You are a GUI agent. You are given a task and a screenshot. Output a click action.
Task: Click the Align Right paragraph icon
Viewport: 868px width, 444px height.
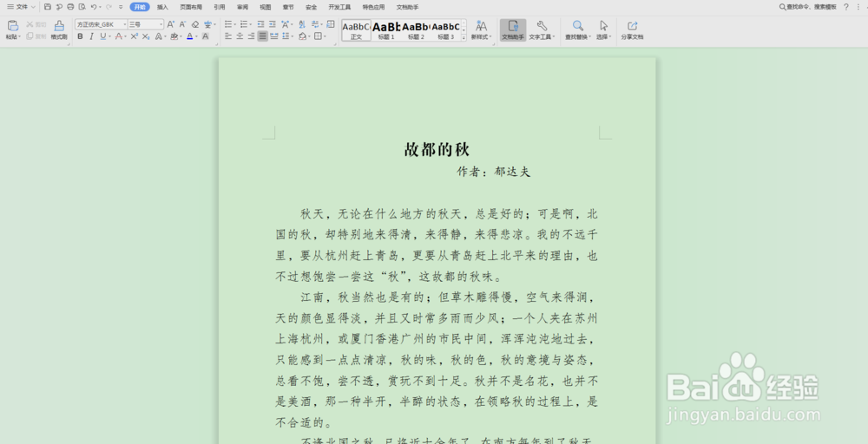[252, 36]
